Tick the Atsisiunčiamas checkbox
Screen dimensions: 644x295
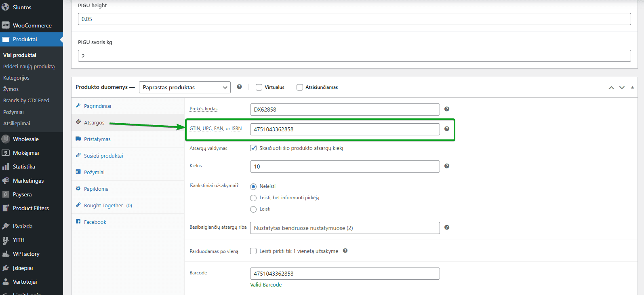pos(300,87)
